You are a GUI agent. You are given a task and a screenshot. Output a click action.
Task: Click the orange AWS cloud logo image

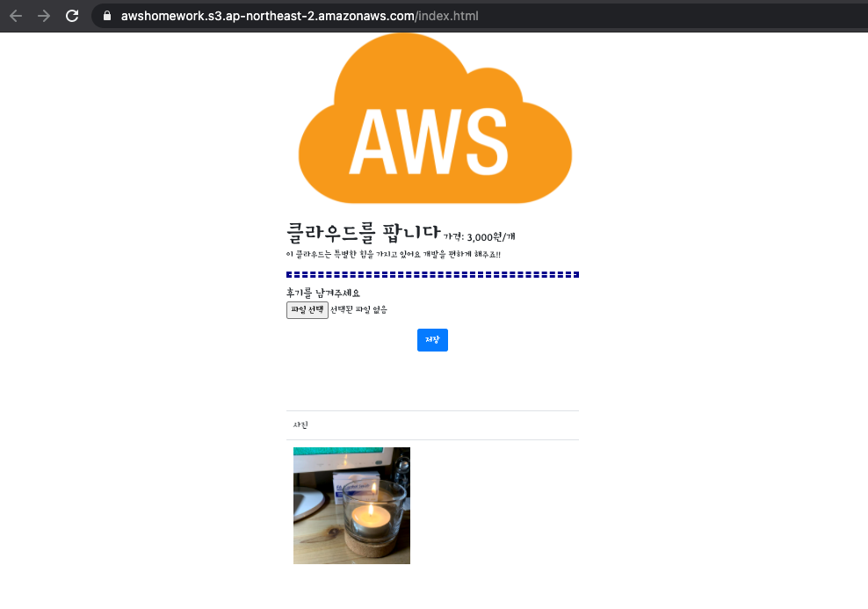click(435, 119)
